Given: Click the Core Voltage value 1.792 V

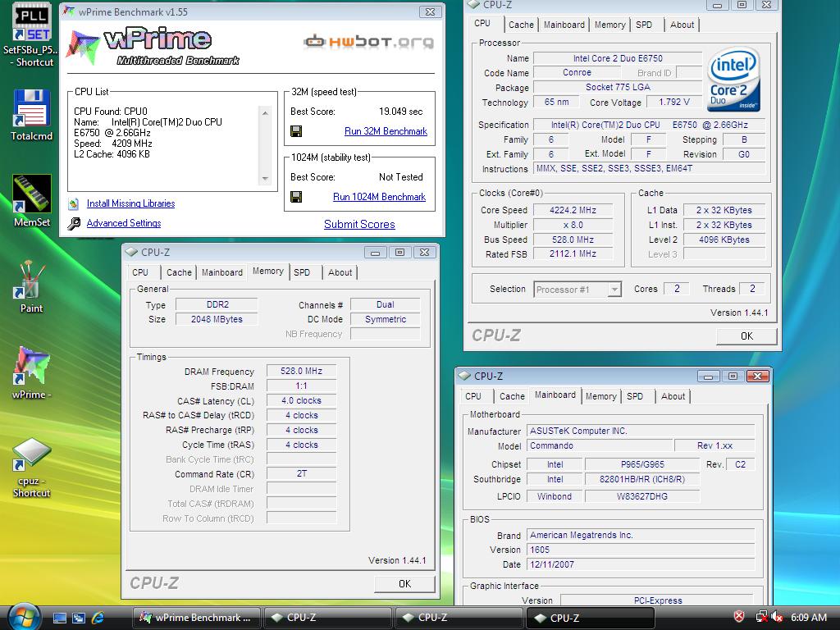Looking at the screenshot, I should pyautogui.click(x=674, y=102).
